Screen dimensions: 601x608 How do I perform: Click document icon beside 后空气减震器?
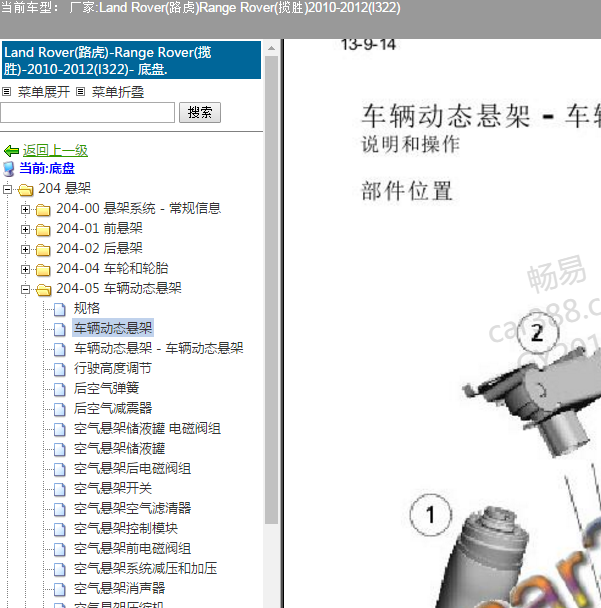[59, 409]
